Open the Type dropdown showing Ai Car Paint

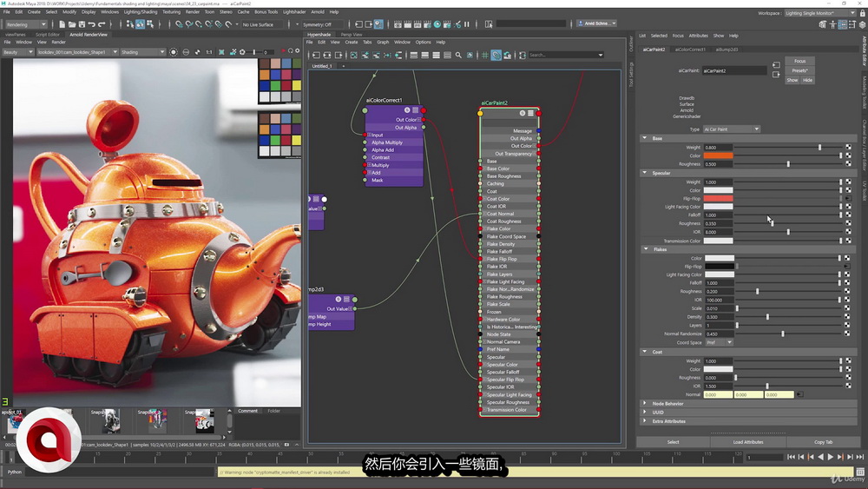coord(731,129)
